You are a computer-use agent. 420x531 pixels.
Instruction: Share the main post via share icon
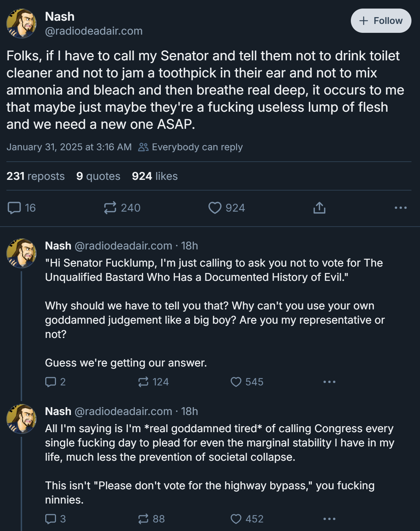(x=319, y=208)
